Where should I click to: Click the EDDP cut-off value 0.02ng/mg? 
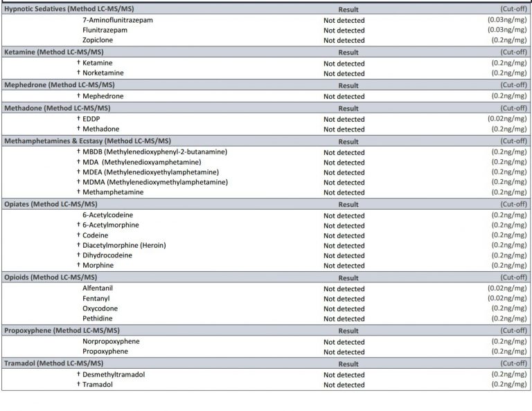tap(507, 118)
